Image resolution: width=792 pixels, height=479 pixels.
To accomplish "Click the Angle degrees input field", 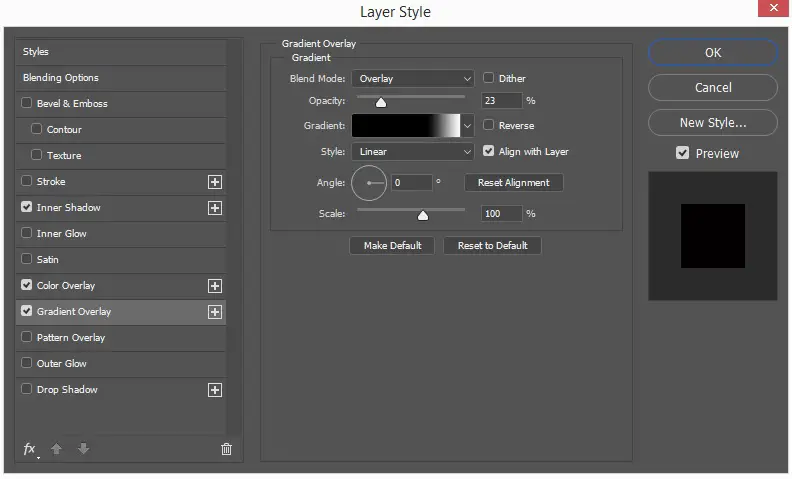I will (412, 182).
